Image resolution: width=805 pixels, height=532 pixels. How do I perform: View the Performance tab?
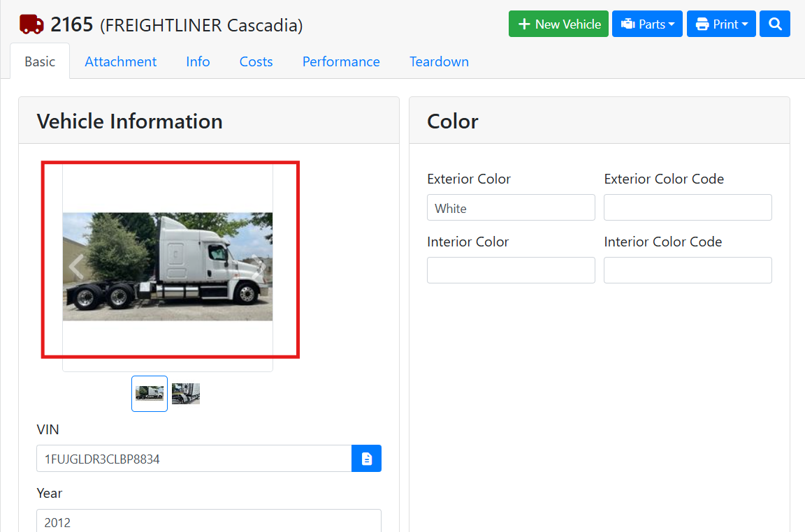341,61
